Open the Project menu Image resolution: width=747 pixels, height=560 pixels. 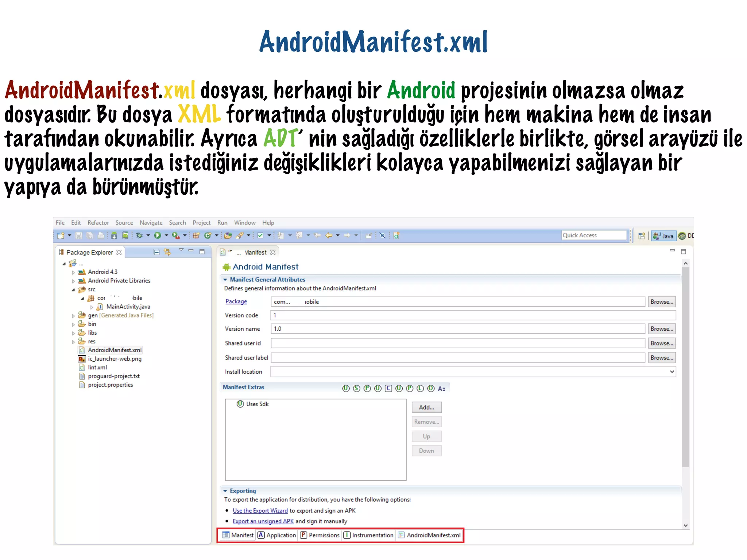[201, 223]
